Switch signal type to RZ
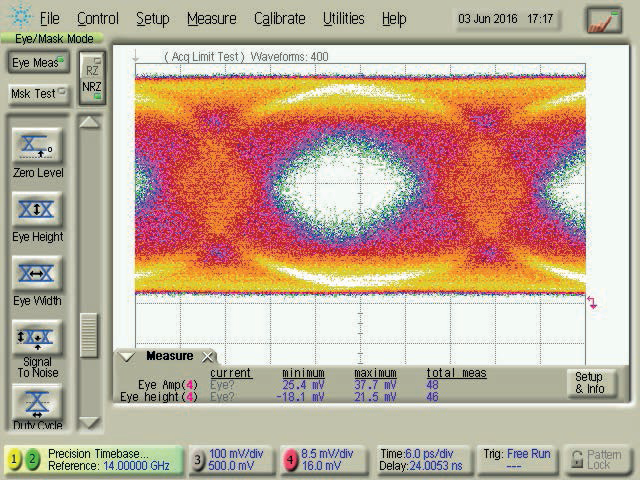 coord(92,70)
